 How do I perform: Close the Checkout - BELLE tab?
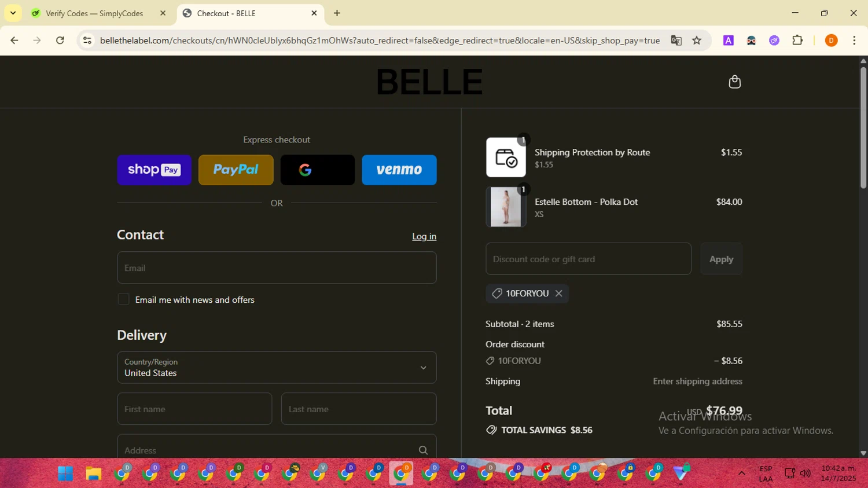314,13
